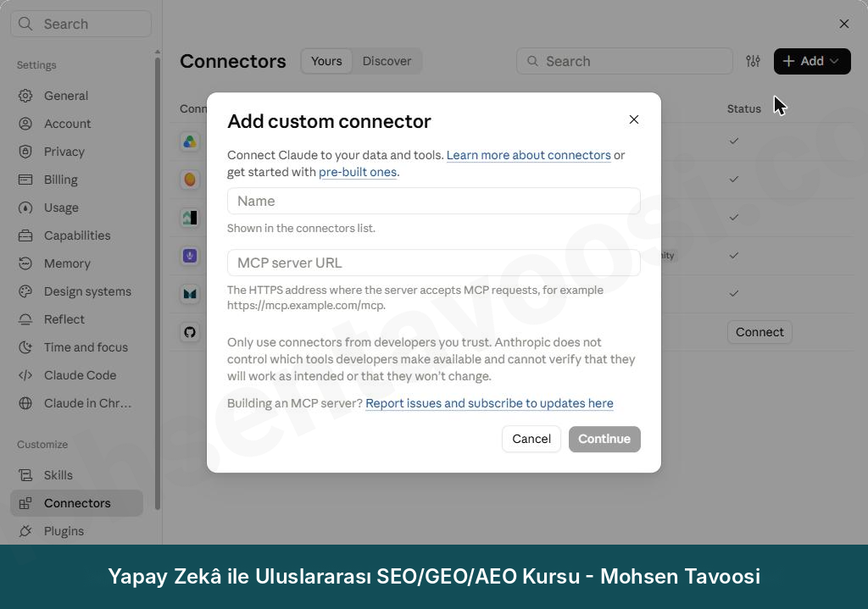The image size is (868, 609).
Task: Click the Connectors icon in sidebar
Action: tap(25, 503)
